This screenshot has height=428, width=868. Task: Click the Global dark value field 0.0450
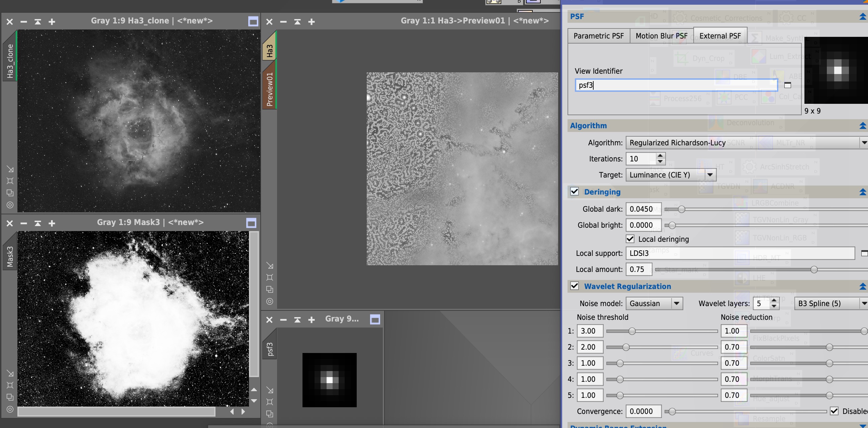643,209
